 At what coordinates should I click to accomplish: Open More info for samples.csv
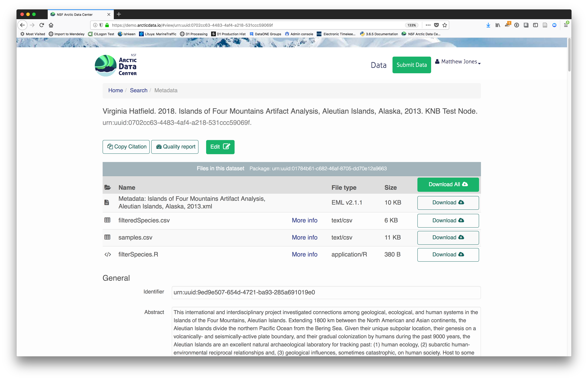coord(304,237)
